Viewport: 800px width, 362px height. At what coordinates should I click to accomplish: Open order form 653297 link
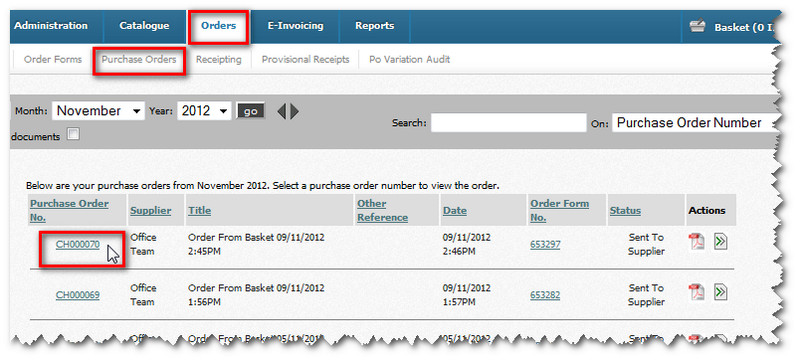click(545, 245)
